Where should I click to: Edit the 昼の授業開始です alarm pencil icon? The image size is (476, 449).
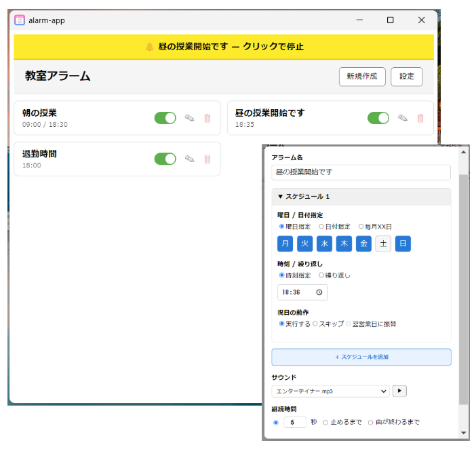[403, 118]
